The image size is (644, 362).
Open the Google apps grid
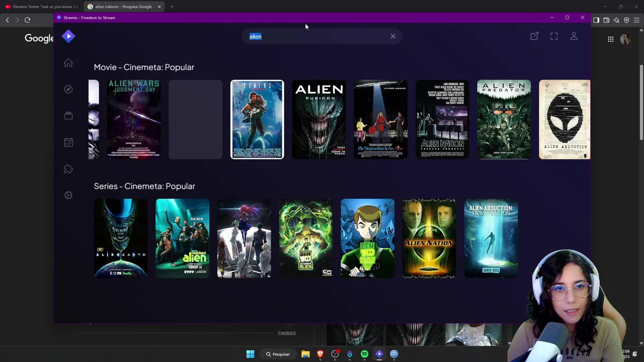611,39
